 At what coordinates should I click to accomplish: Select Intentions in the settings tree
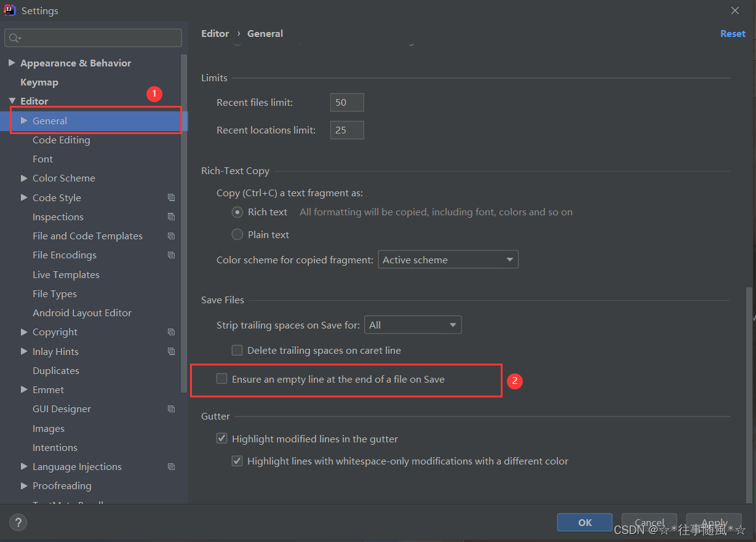pos(55,447)
